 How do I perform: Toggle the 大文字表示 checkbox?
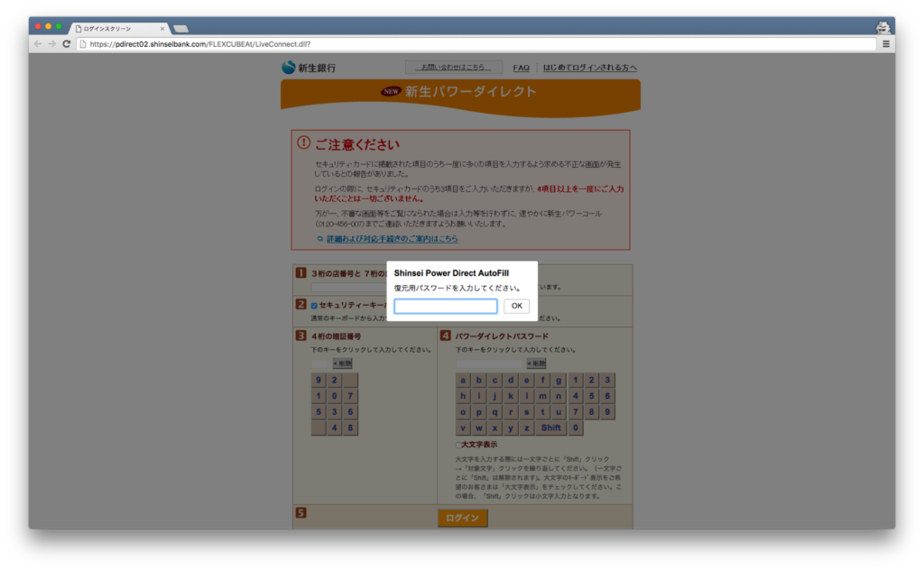(x=459, y=445)
